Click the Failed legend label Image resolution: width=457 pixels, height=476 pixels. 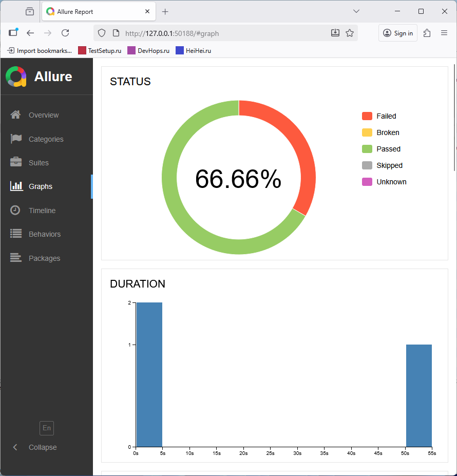tap(386, 116)
